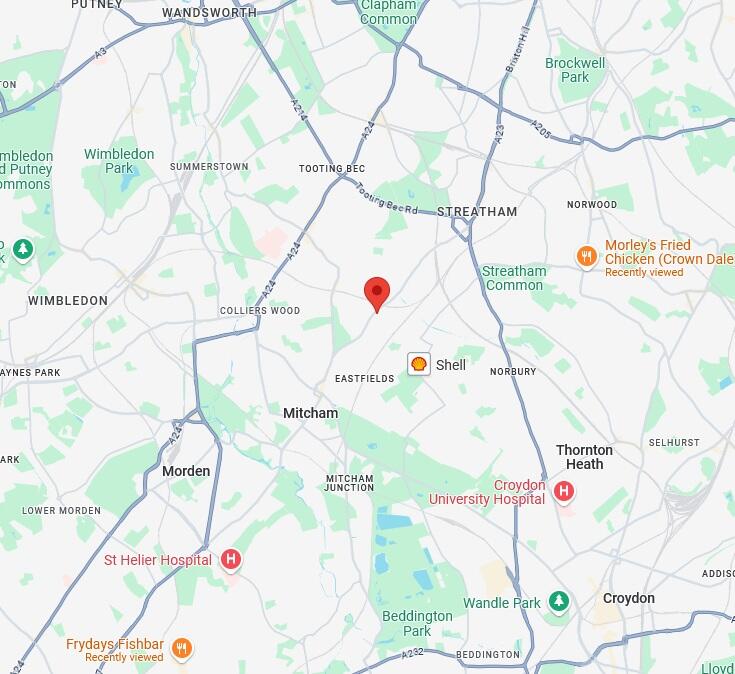The height and width of the screenshot is (674, 735).
Task: Click the red location pin marker
Action: [377, 294]
